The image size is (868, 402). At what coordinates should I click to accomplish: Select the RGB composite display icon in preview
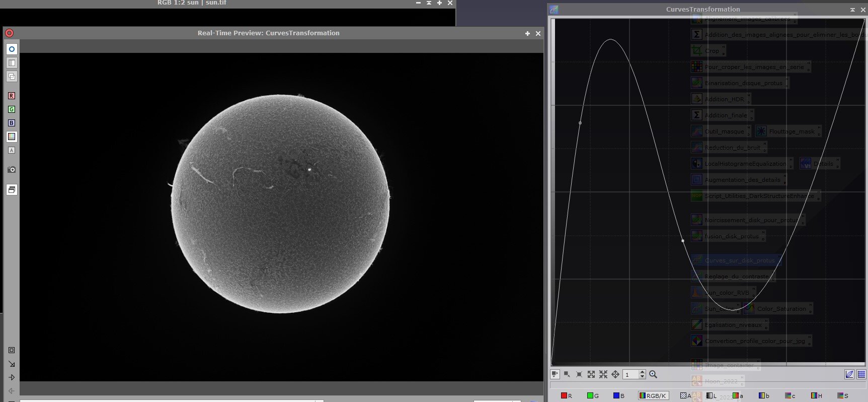pyautogui.click(x=12, y=137)
